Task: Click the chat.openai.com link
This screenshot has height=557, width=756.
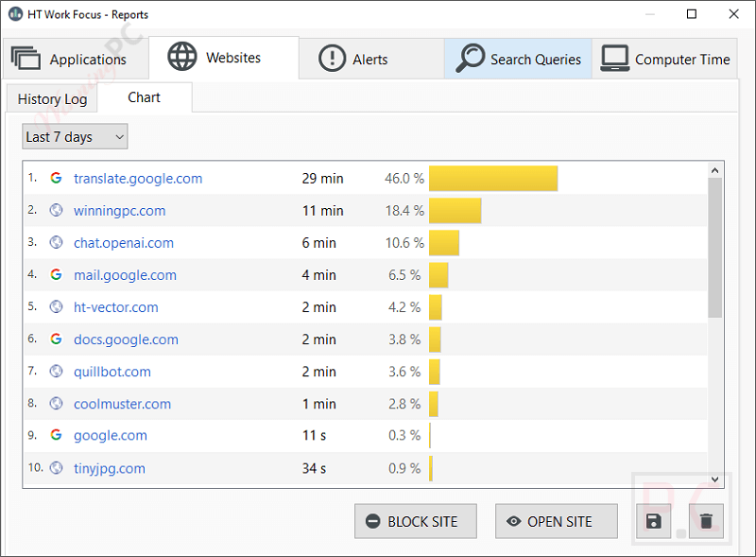Action: click(x=124, y=243)
